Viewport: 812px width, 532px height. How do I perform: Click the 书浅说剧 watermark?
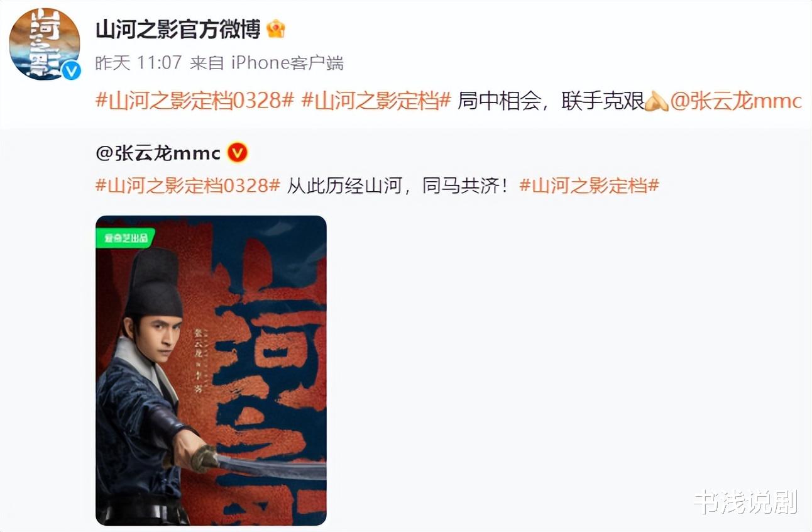coord(745,501)
